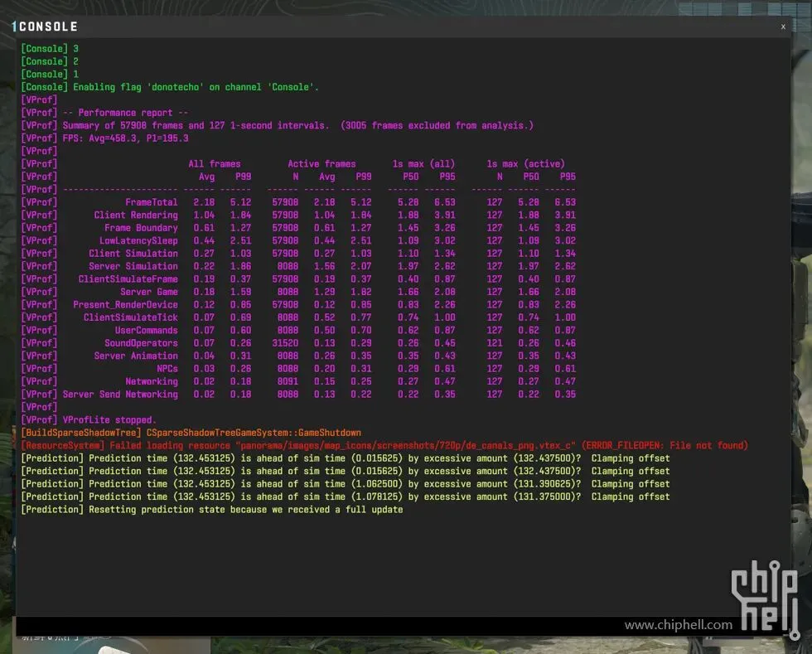Select the 'Present_RenderDevice' row label
Image resolution: width=812 pixels, height=654 pixels.
tap(125, 305)
